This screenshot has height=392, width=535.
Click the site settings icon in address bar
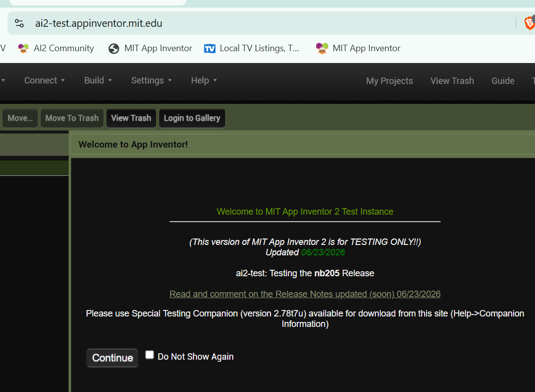click(x=19, y=23)
